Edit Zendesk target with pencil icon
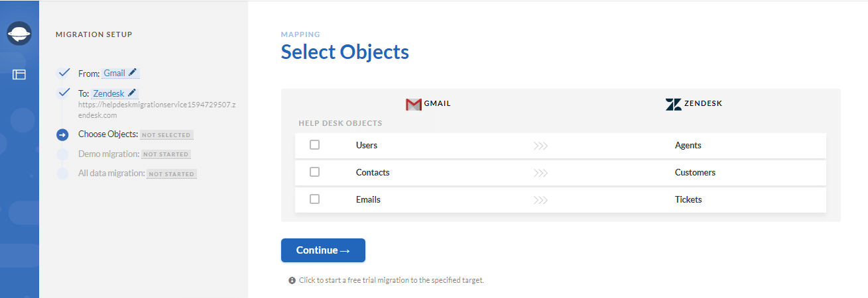 tap(131, 93)
